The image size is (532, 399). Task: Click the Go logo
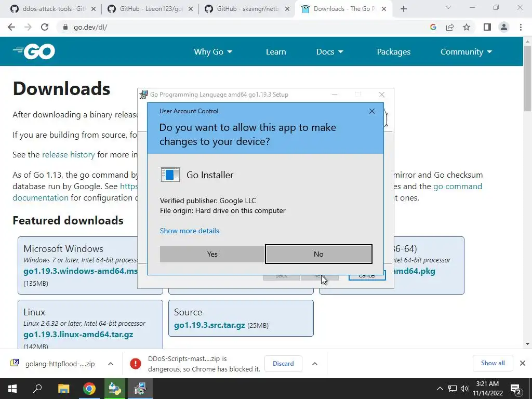34,51
